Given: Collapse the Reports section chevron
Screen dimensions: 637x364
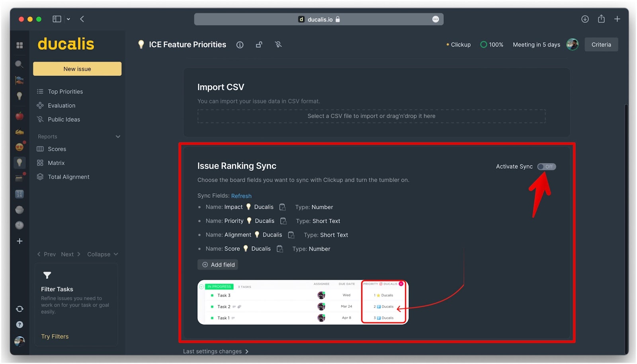Looking at the screenshot, I should 118,136.
